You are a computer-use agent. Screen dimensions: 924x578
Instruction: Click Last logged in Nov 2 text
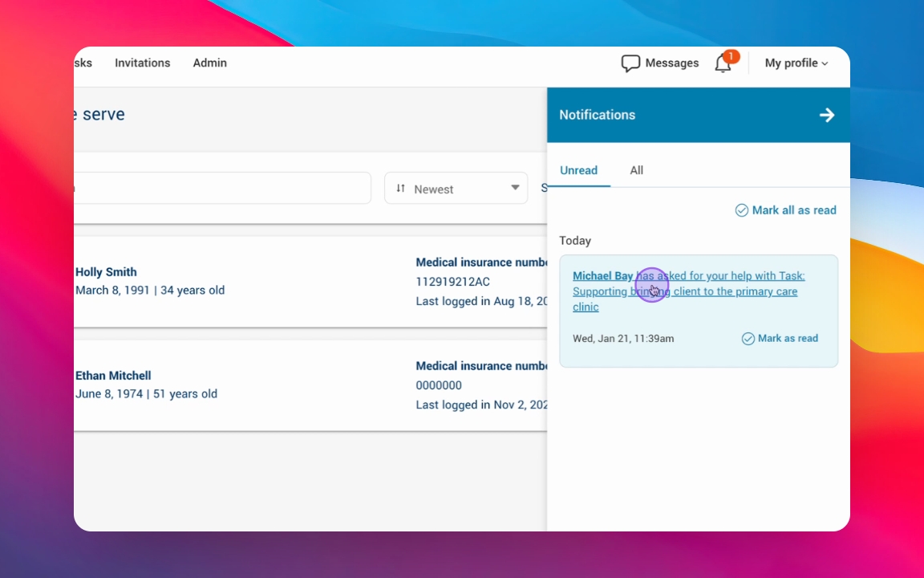point(481,405)
